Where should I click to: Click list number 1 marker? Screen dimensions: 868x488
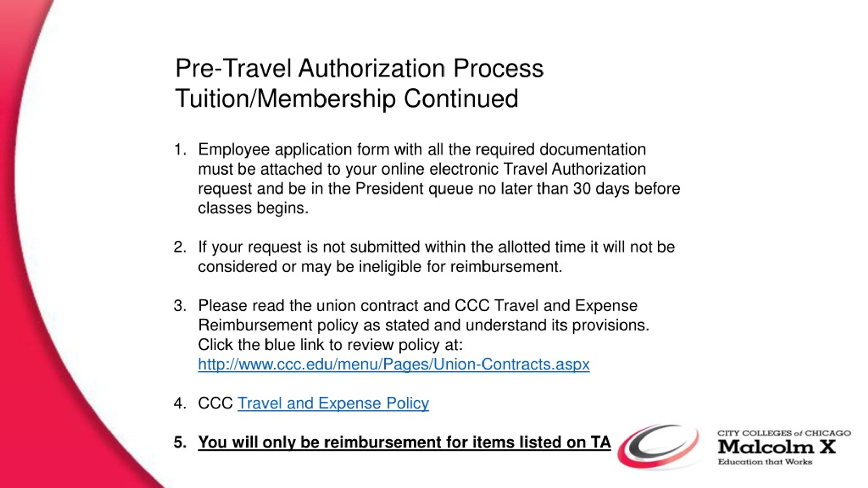pos(180,149)
